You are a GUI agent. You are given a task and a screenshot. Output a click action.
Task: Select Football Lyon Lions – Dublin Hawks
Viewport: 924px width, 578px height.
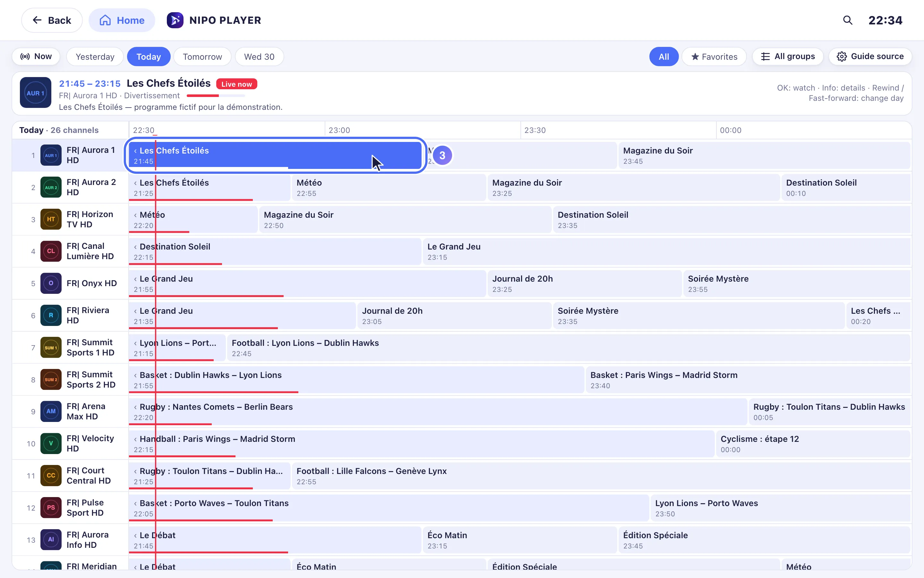click(x=569, y=347)
